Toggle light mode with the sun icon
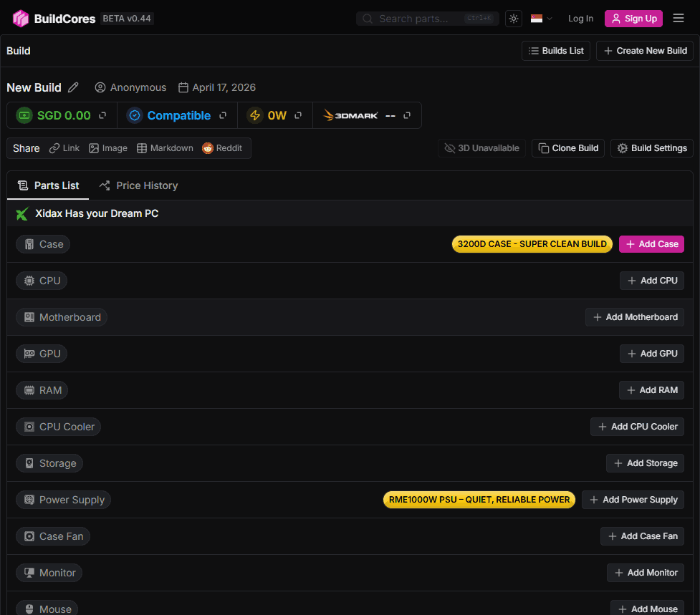Image resolution: width=700 pixels, height=615 pixels. (x=513, y=18)
